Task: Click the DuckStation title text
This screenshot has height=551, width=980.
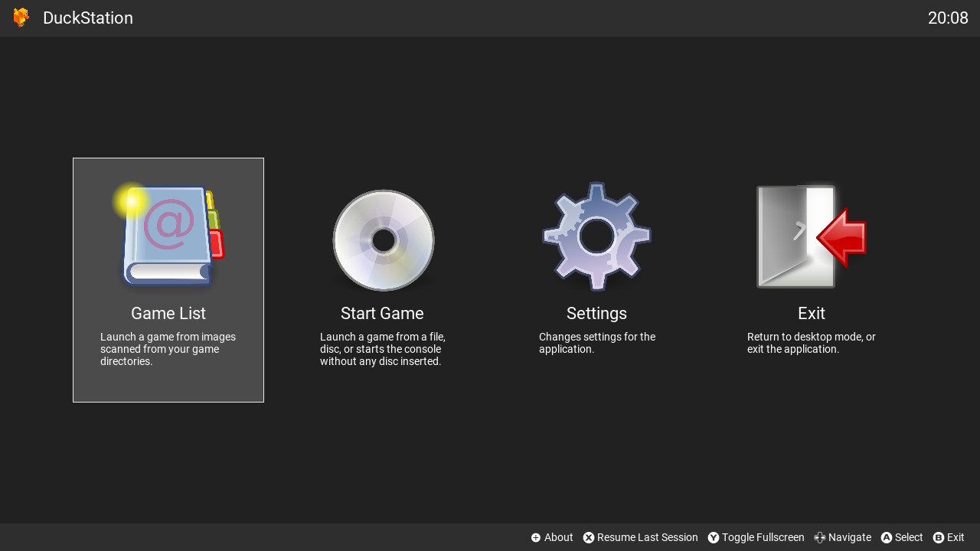Action: pos(88,18)
